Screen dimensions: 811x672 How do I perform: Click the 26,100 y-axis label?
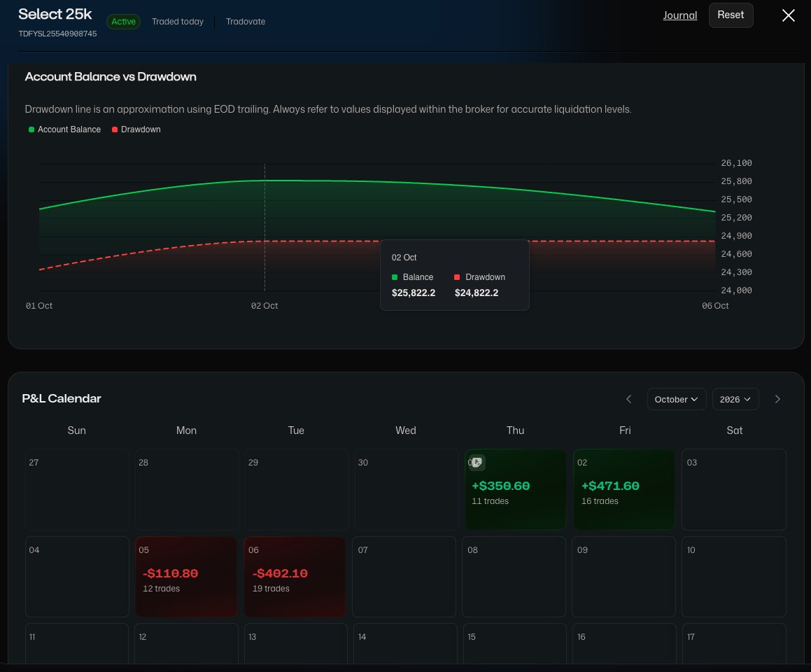pos(737,163)
